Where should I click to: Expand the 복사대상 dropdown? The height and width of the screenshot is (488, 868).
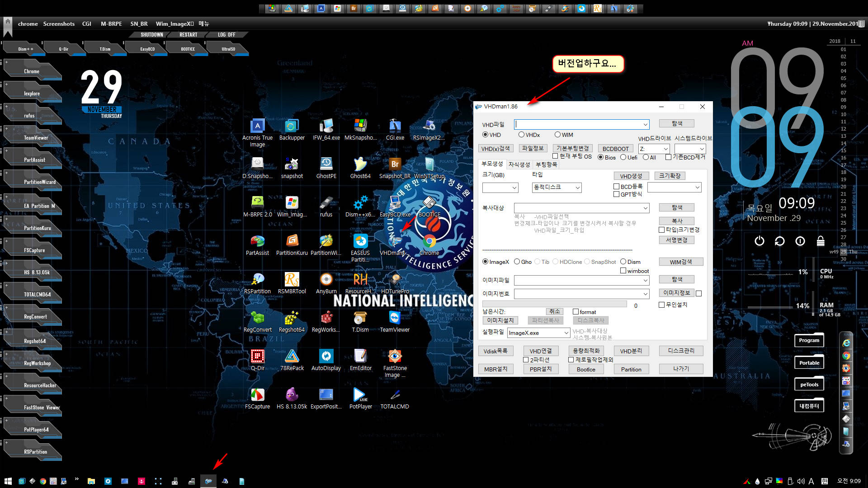click(645, 208)
